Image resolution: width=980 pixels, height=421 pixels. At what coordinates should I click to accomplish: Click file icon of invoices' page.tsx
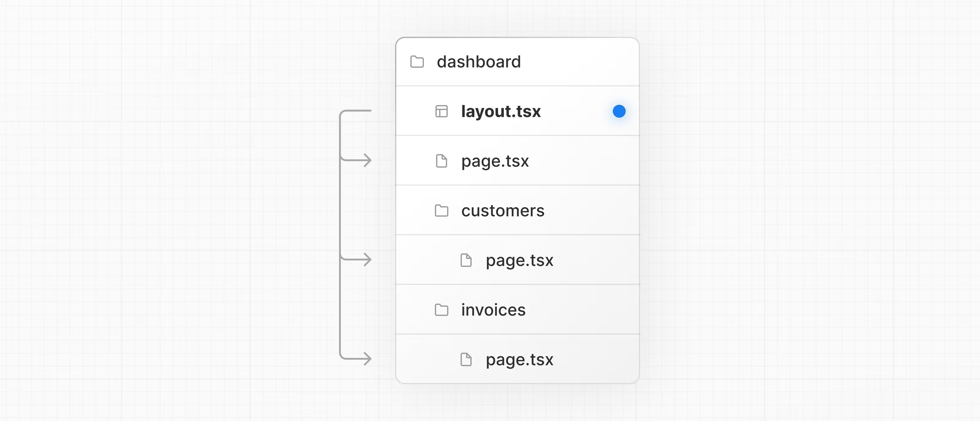[466, 359]
